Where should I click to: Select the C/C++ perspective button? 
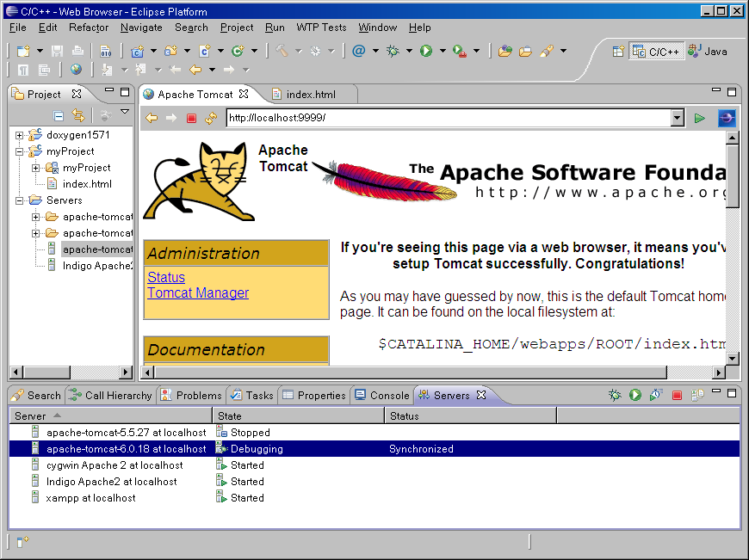coord(656,52)
